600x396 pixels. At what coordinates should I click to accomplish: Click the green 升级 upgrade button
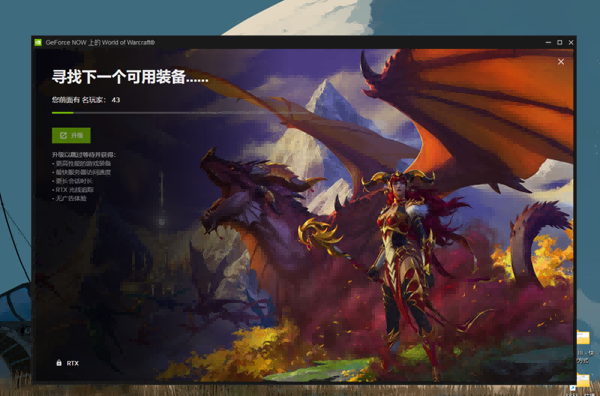pyautogui.click(x=71, y=135)
